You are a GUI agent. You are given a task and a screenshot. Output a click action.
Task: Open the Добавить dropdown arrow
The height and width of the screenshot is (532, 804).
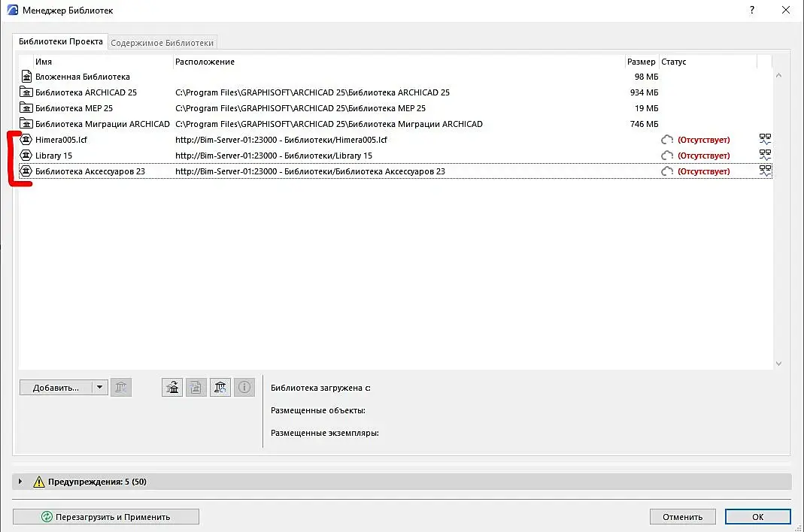point(99,388)
